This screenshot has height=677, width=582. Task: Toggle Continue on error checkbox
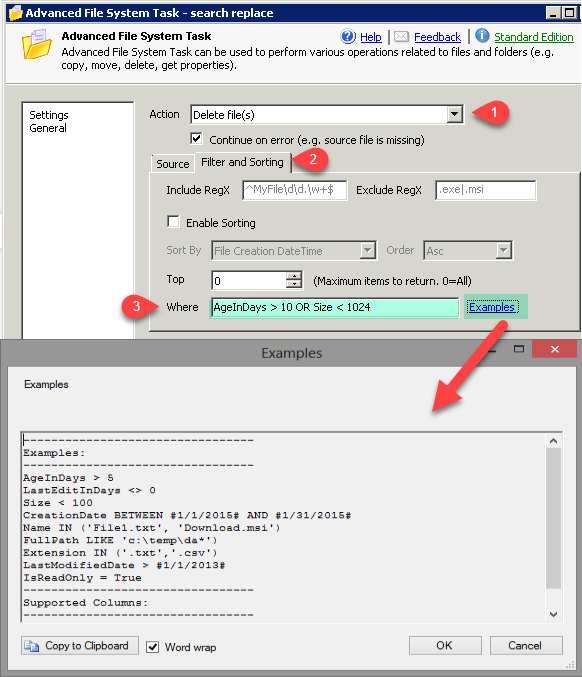coord(196,139)
